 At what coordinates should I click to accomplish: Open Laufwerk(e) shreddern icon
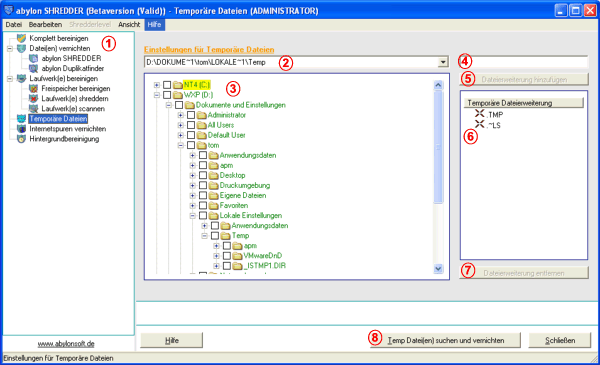tap(34, 99)
